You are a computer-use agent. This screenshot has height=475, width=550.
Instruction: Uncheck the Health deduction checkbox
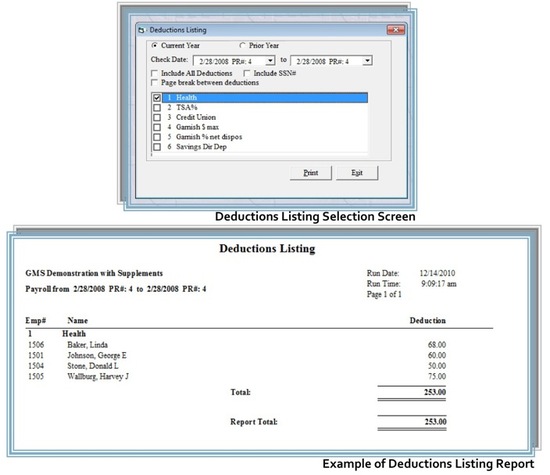157,98
